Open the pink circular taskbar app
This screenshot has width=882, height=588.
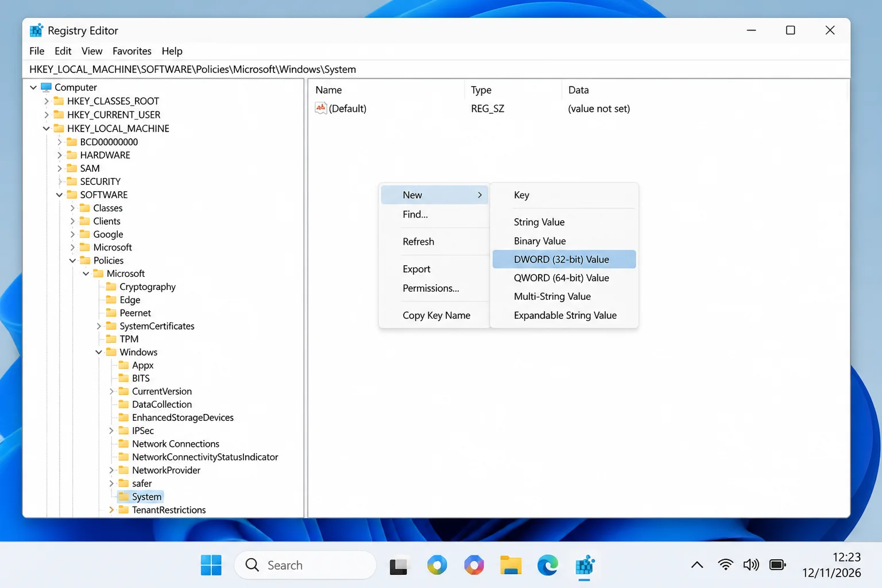click(474, 566)
